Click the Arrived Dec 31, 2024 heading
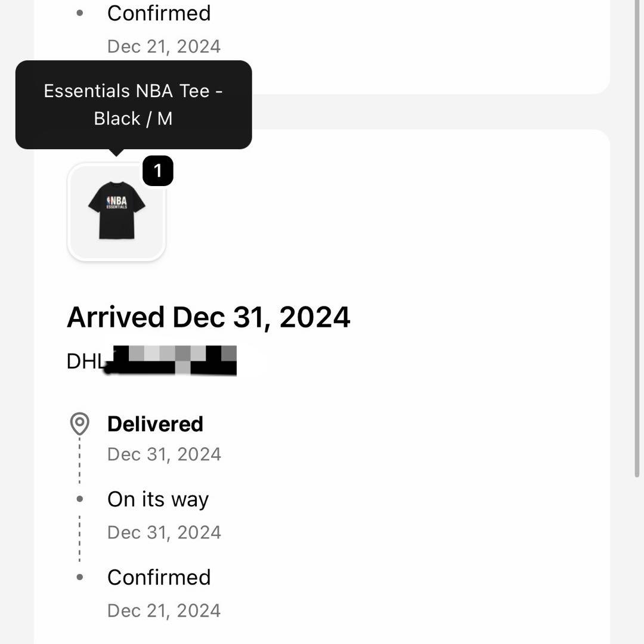Viewport: 644px width, 644px height. (x=208, y=317)
